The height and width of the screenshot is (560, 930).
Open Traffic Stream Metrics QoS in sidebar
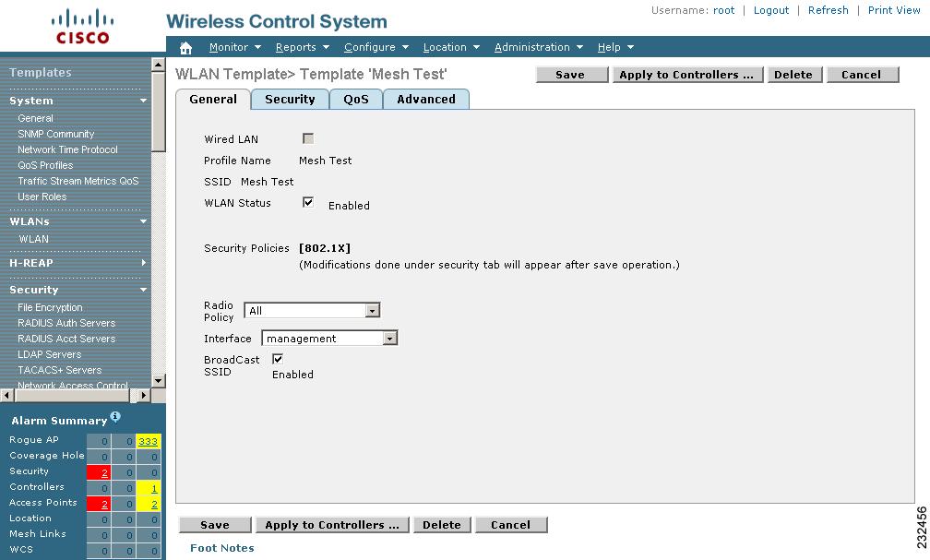77,181
